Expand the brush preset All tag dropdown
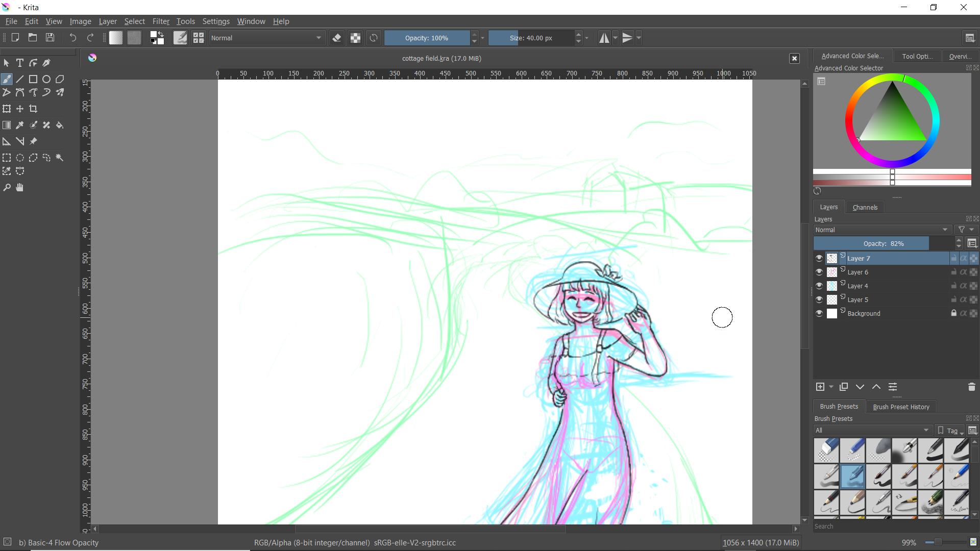Image resolution: width=980 pixels, height=551 pixels. point(872,430)
